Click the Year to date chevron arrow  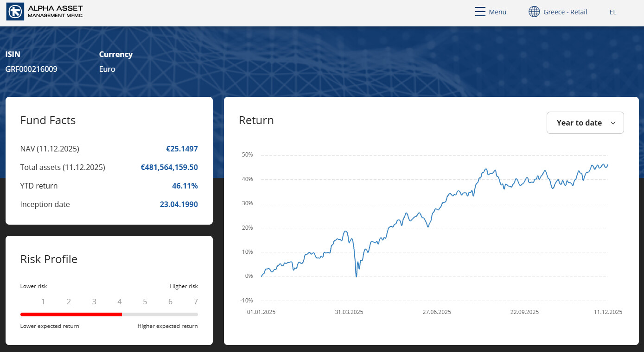613,123
